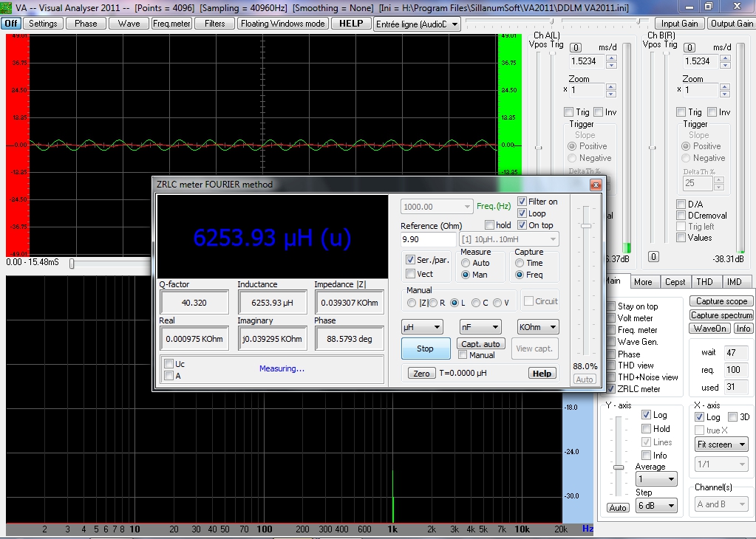Enable the Vect checkbox

410,274
